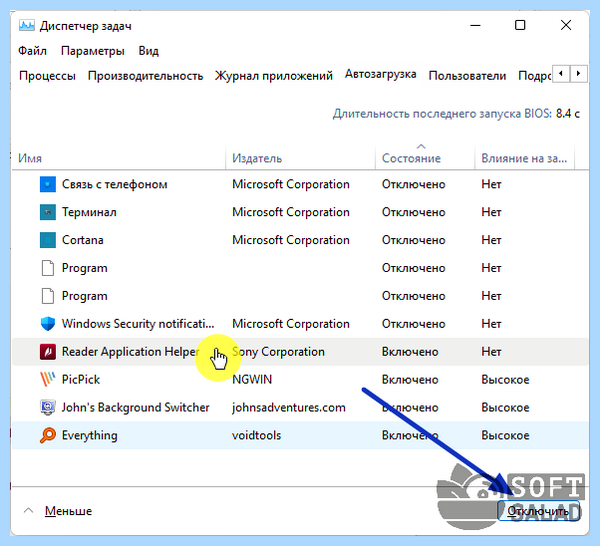
Task: Click Cortana's Microsoft Corporation publisher cell
Action: coord(291,240)
